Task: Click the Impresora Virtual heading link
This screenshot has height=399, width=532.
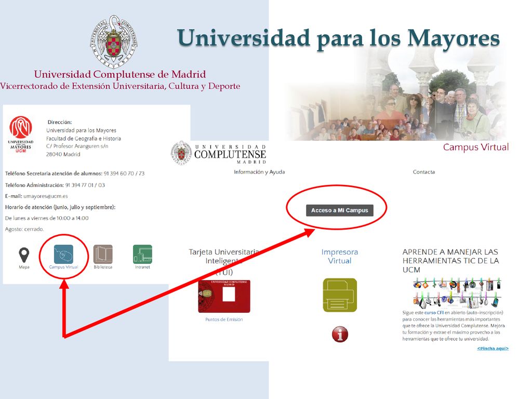Action: click(x=340, y=256)
